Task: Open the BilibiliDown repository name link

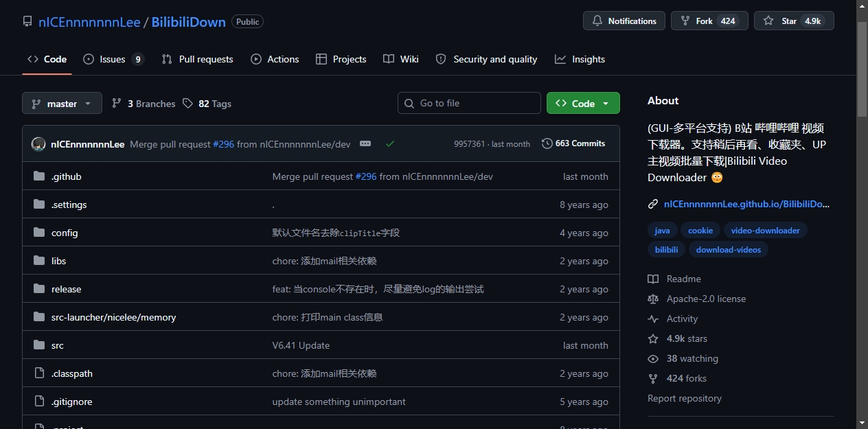Action: point(188,22)
